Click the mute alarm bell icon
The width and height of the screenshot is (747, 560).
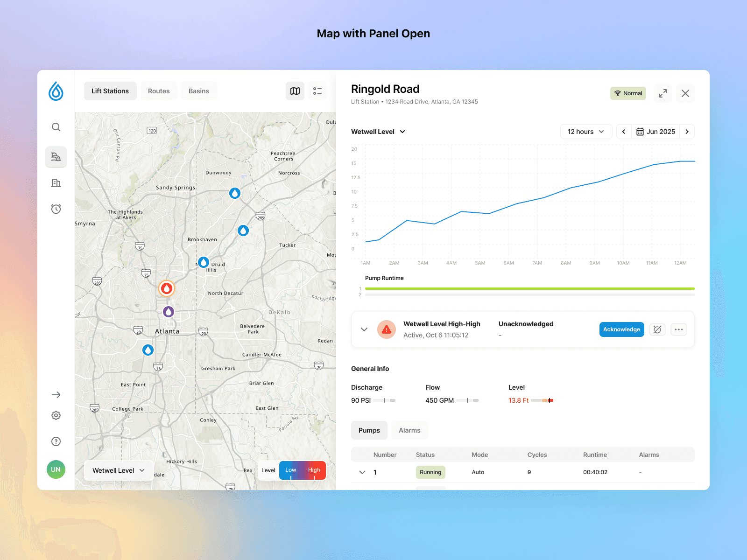pyautogui.click(x=657, y=329)
